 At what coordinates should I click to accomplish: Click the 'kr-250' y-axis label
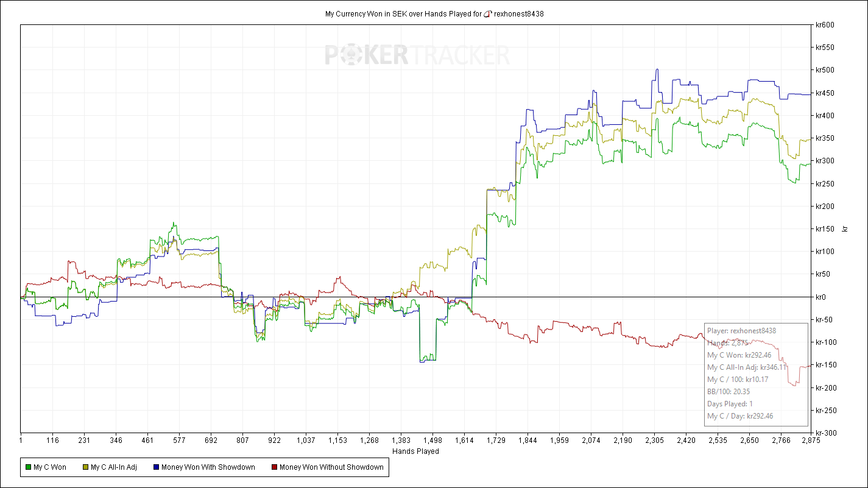tap(825, 411)
